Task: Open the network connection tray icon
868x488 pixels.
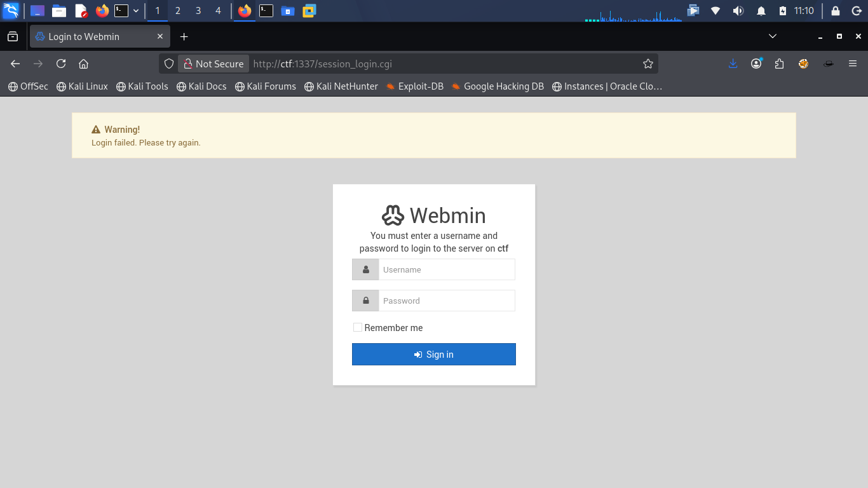Action: pos(715,11)
